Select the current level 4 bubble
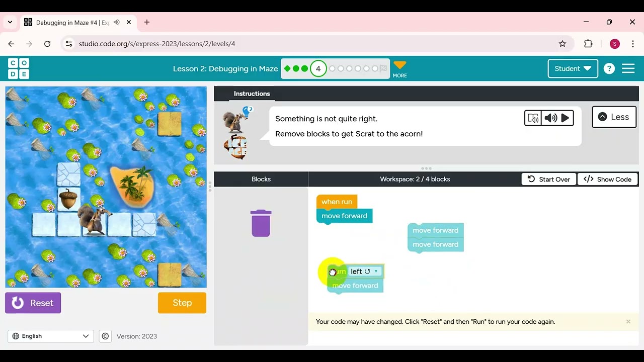The width and height of the screenshot is (644, 362). (x=318, y=68)
